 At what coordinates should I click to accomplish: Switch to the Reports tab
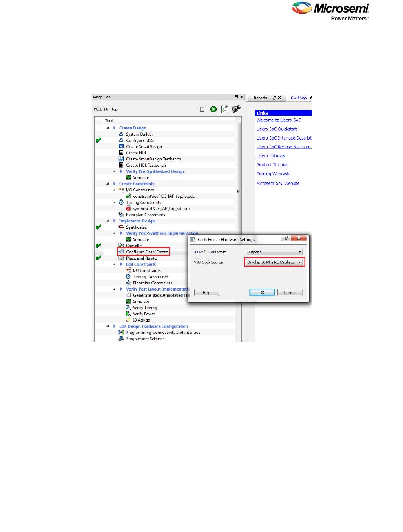coord(260,98)
